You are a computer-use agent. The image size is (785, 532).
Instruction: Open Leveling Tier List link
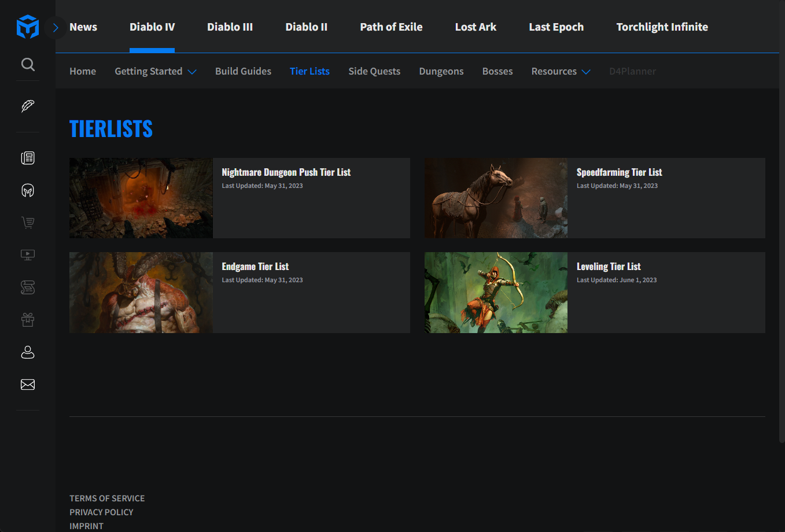(x=609, y=267)
